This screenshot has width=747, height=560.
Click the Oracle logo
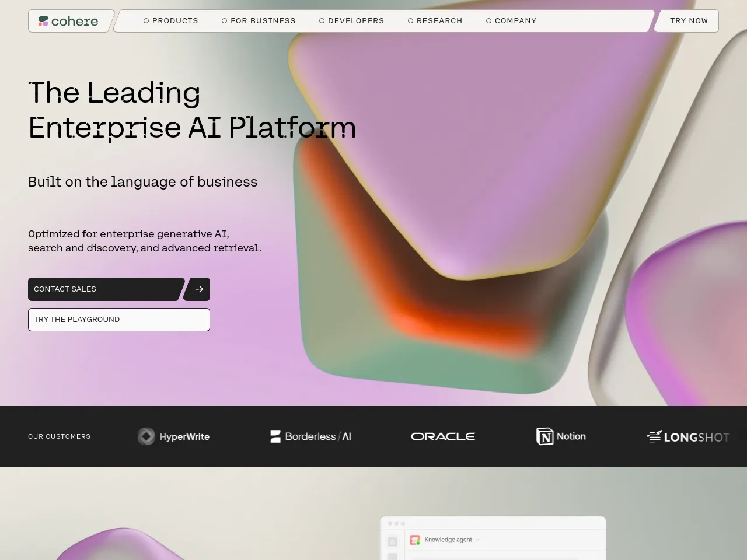coord(443,436)
